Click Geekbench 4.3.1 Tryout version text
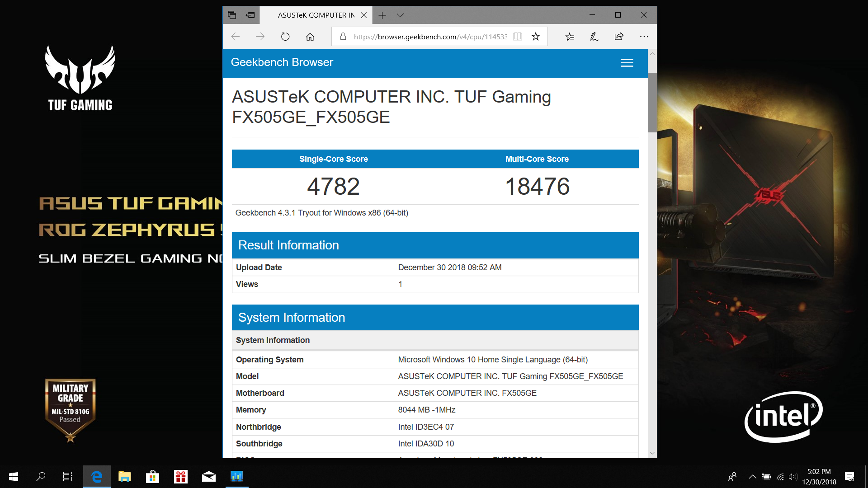Screen dimensions: 868x488 click(321, 213)
